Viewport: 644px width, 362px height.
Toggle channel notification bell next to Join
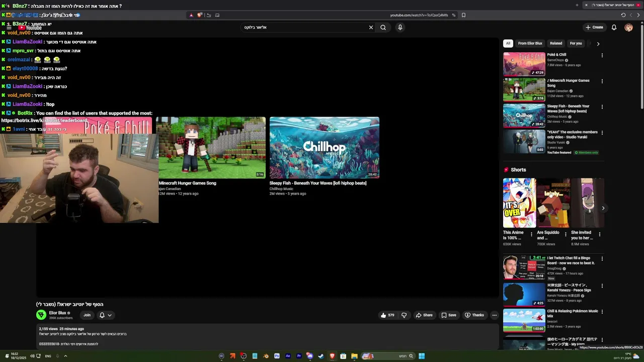point(102,315)
